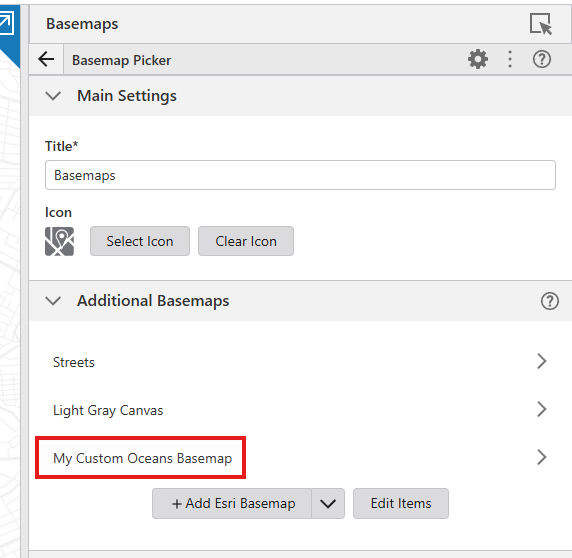Click the help icon in Basemap Picker header
The width and height of the screenshot is (572, 558).
click(x=541, y=59)
